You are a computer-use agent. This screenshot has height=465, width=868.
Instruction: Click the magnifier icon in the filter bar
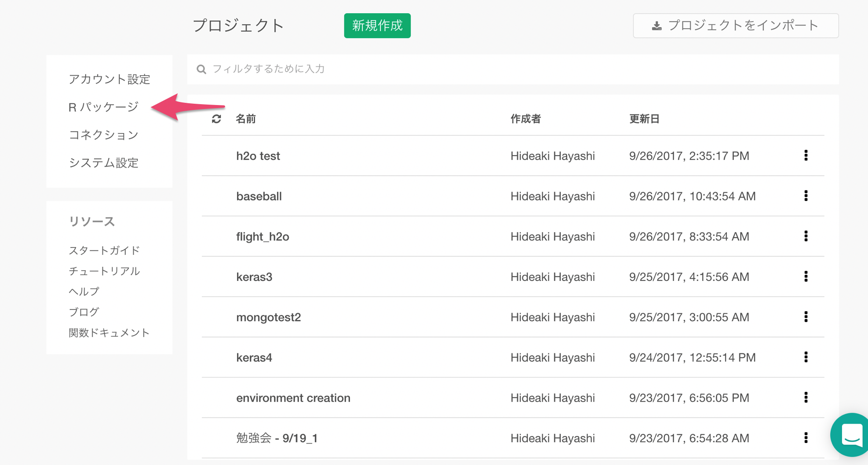pos(201,69)
